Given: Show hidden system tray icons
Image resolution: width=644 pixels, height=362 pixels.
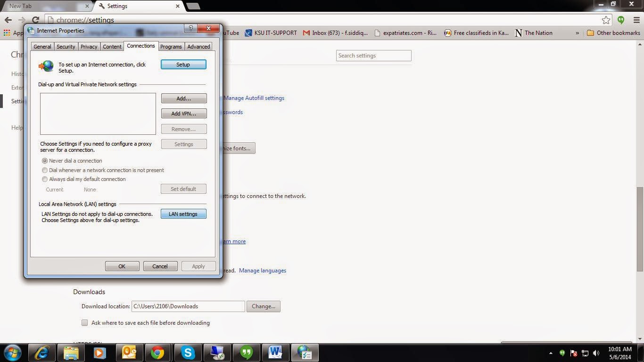Looking at the screenshot, I should click(551, 352).
